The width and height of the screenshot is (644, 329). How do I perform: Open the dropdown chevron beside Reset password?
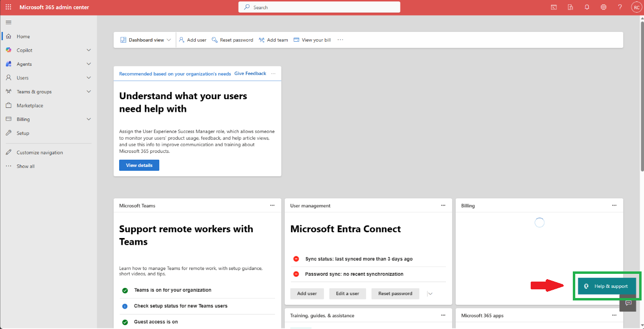coord(430,294)
